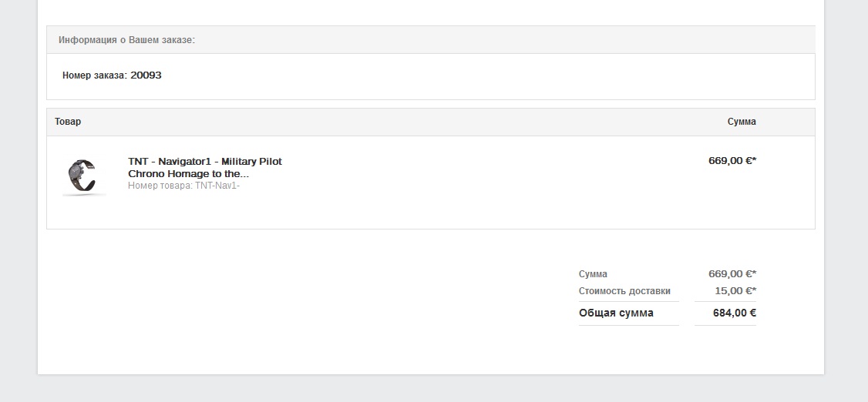The height and width of the screenshot is (402, 868).
Task: Select the grand total 684,00 €
Action: (735, 313)
